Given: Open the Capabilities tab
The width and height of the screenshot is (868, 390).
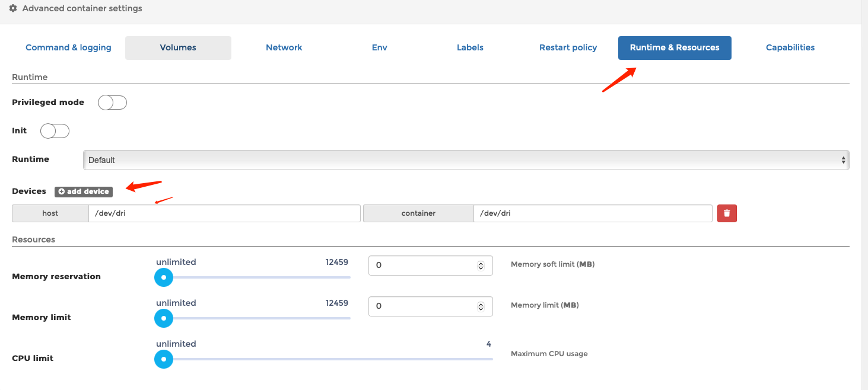Looking at the screenshot, I should point(790,48).
